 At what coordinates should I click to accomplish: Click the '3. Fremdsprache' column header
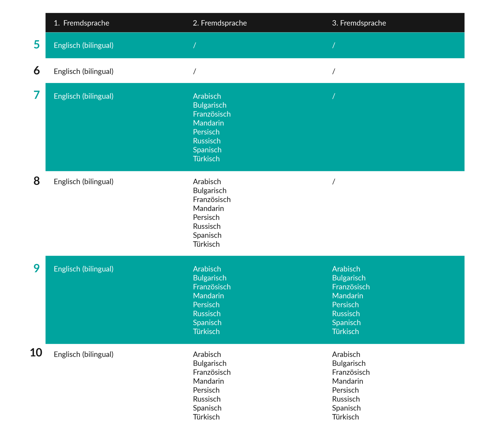click(x=359, y=23)
